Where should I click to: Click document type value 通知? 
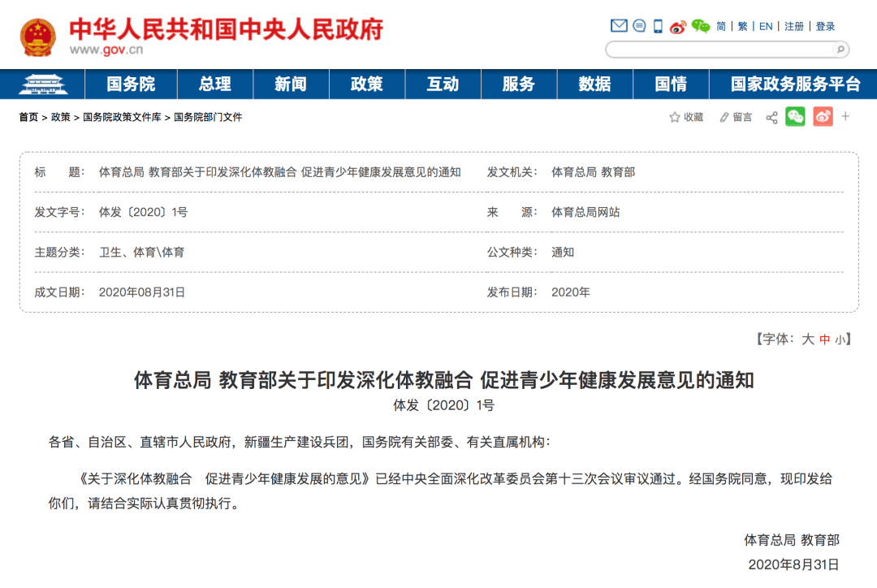tap(563, 253)
